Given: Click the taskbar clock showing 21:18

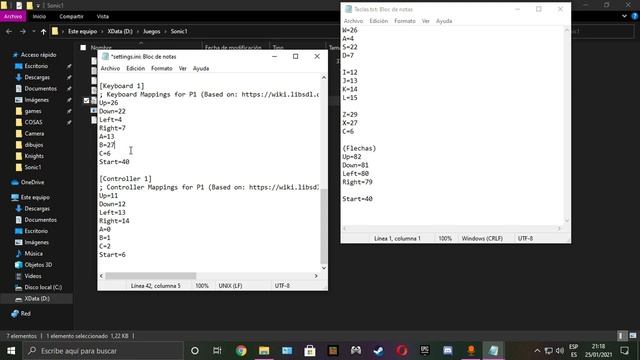Looking at the screenshot, I should point(598,351).
